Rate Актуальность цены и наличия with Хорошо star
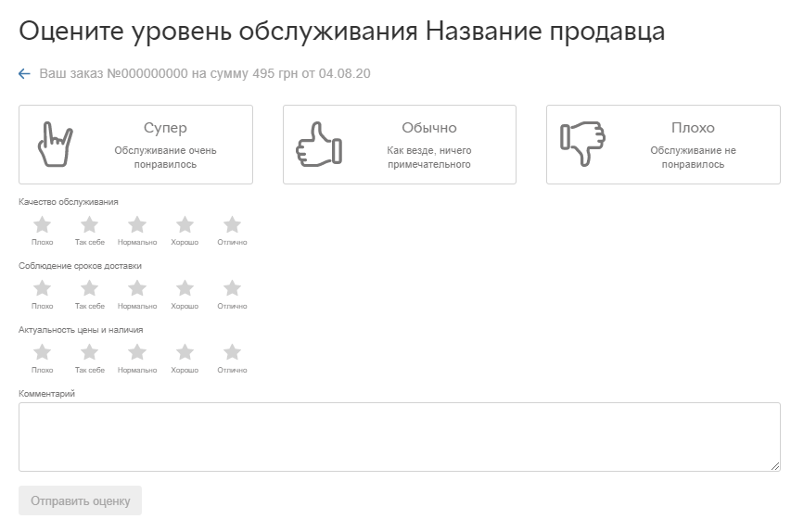 [x=185, y=352]
